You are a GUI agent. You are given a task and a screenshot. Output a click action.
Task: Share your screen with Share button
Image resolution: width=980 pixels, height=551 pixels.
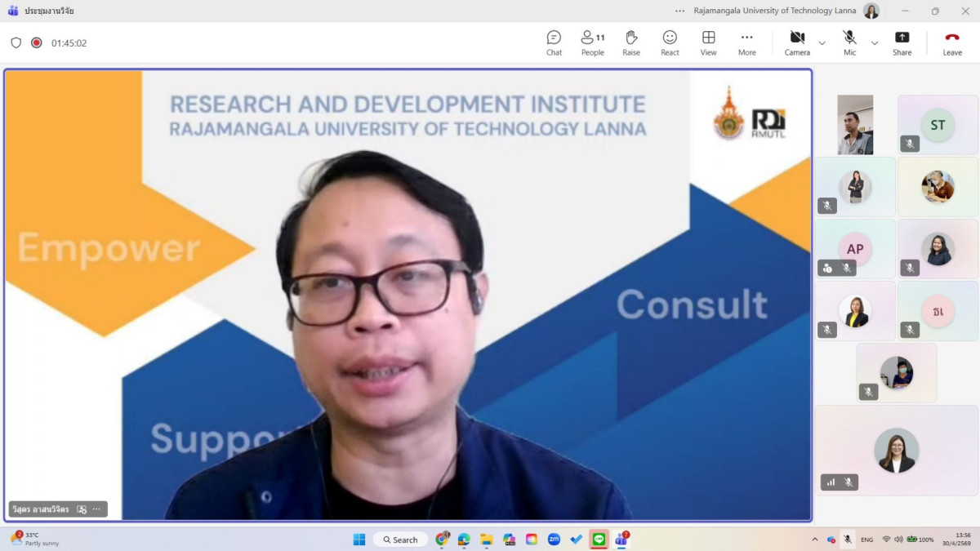click(x=902, y=42)
